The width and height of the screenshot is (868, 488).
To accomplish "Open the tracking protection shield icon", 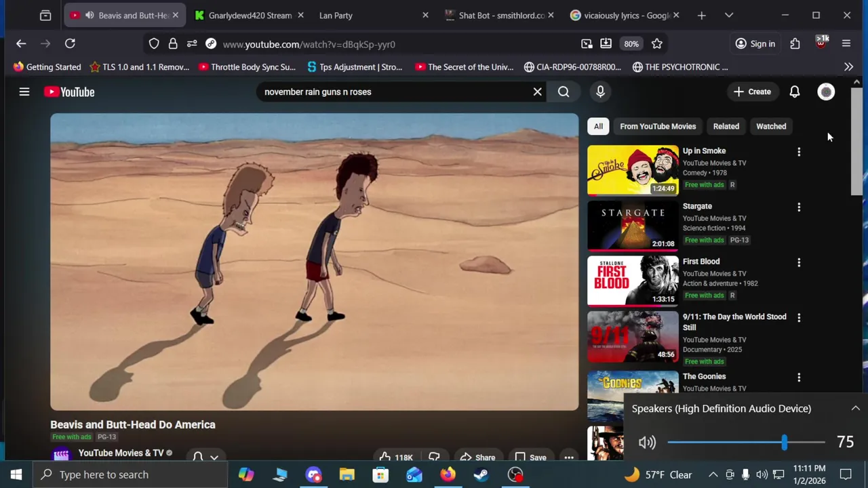I will [154, 43].
